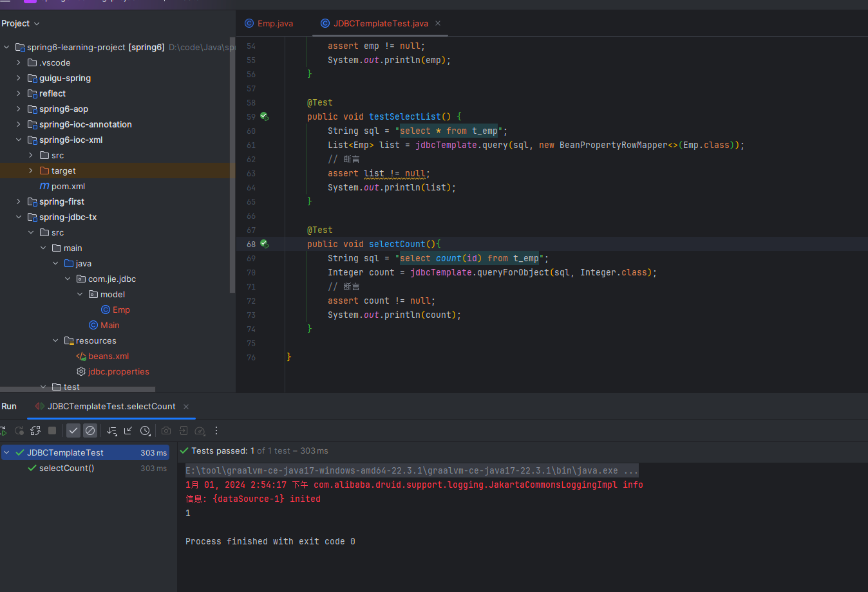Select the JDBCTemplateTest.selectCount run tab
Screen dimensions: 868x592
[111, 407]
